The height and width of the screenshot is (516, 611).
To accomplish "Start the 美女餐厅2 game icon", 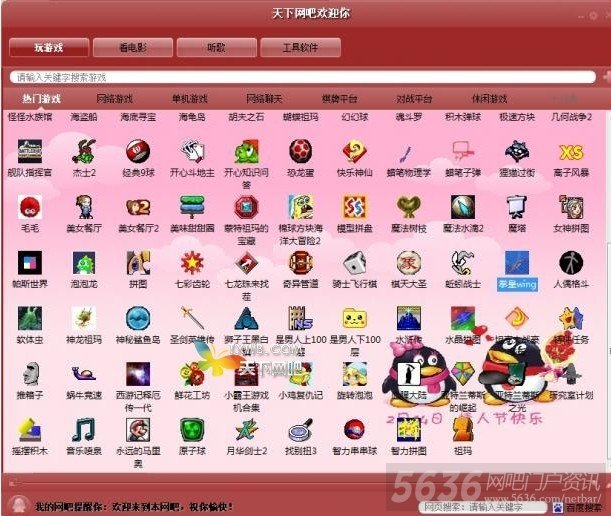I will tap(138, 207).
